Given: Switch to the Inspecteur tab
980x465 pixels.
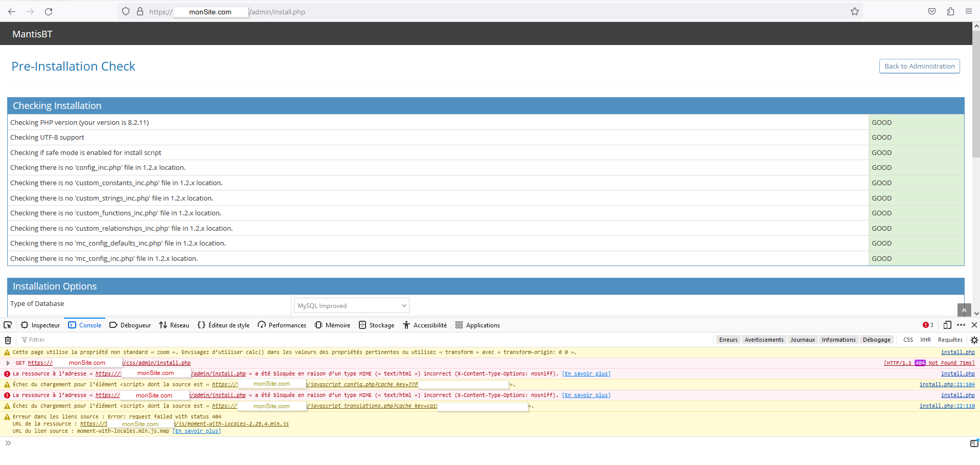Looking at the screenshot, I should 40,325.
